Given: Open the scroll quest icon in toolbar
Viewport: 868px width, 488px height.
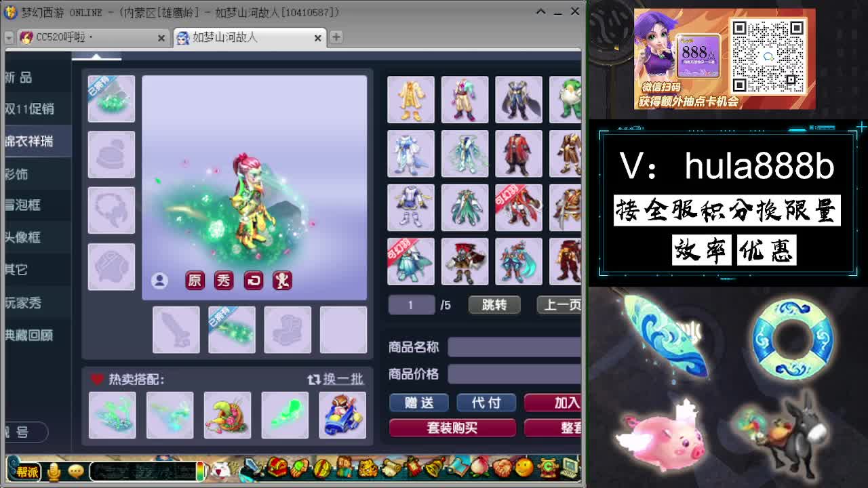Looking at the screenshot, I should (x=392, y=468).
